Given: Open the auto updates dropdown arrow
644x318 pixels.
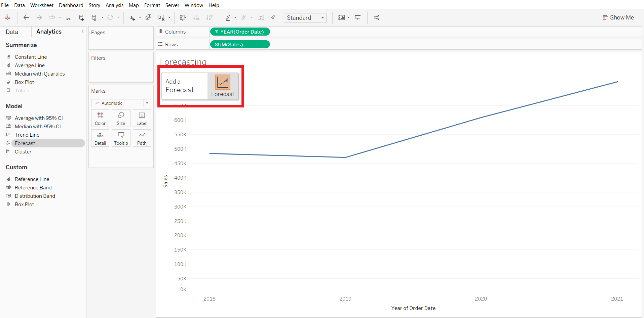Looking at the screenshot, I should coord(102,18).
